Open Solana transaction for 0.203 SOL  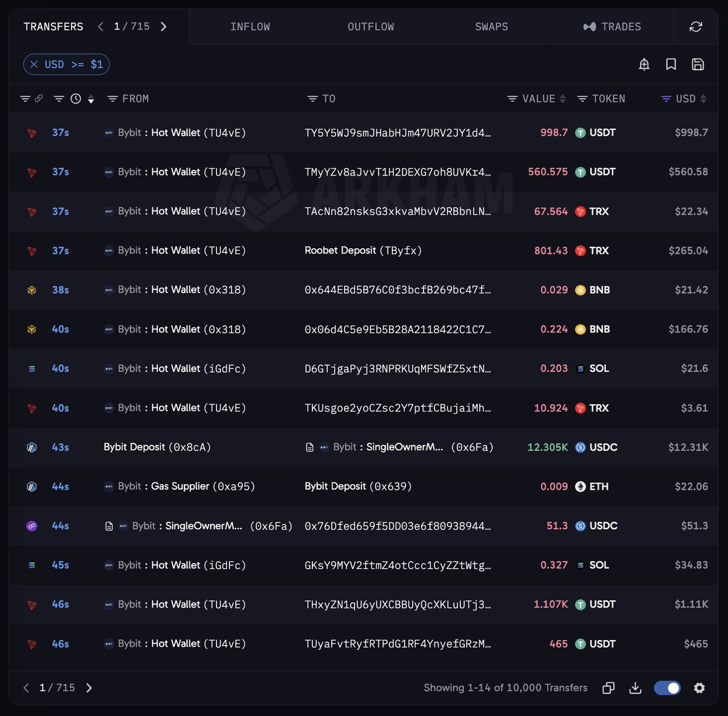(x=32, y=368)
